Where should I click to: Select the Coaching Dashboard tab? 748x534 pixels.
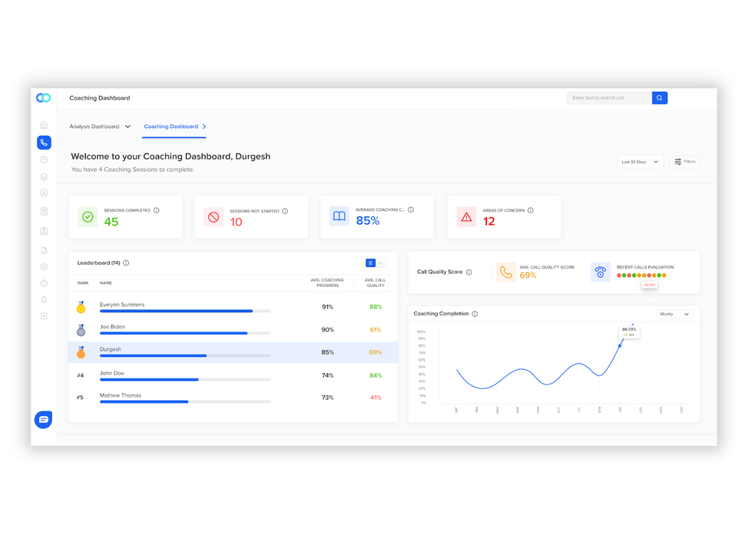click(x=171, y=127)
